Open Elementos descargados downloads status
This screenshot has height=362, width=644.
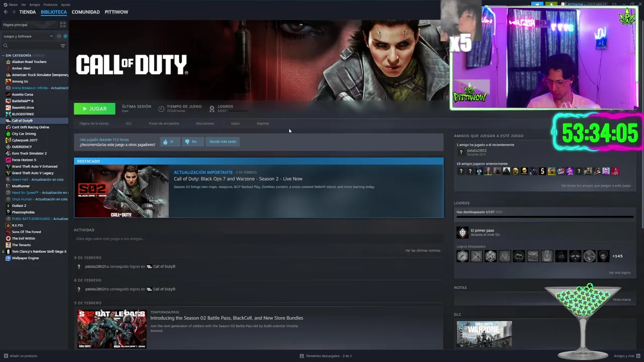tap(326, 356)
